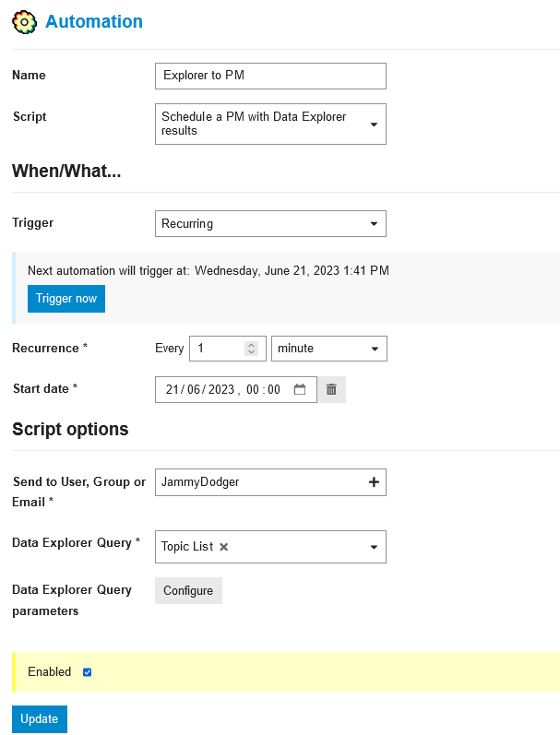The width and height of the screenshot is (560, 735).
Task: Click the Recurrence number stepper arrows
Action: pyautogui.click(x=251, y=349)
